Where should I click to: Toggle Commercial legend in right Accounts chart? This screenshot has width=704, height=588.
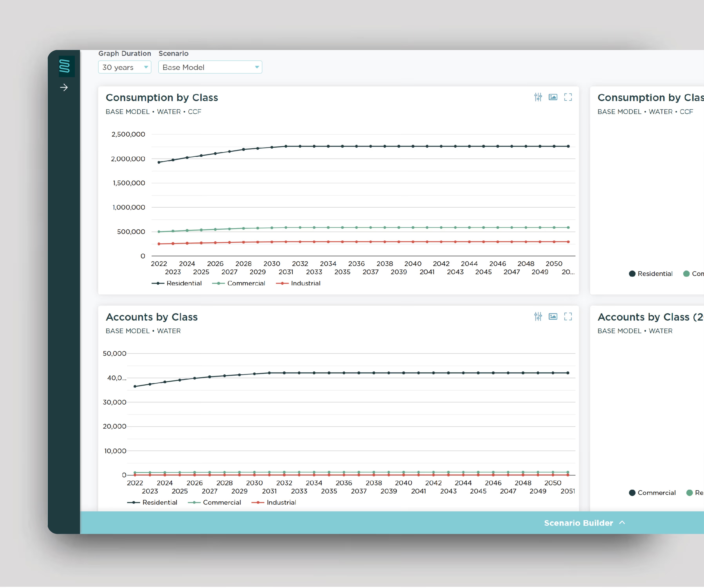(652, 493)
